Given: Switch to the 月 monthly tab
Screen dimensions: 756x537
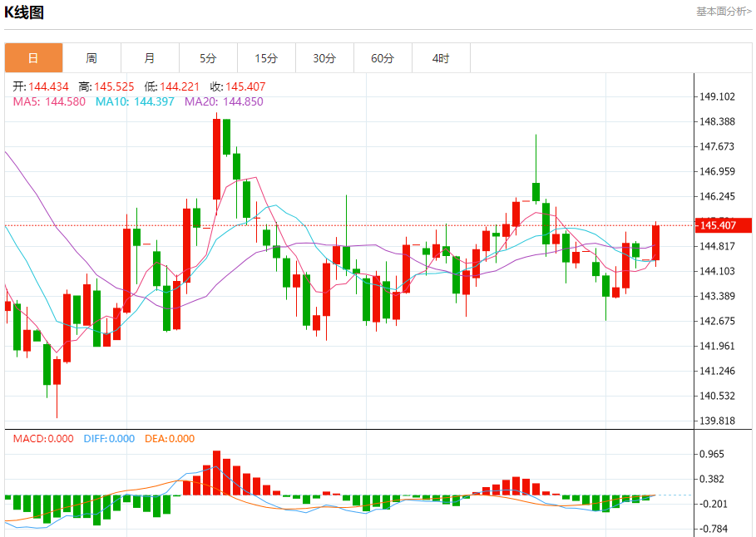Looking at the screenshot, I should click(150, 58).
